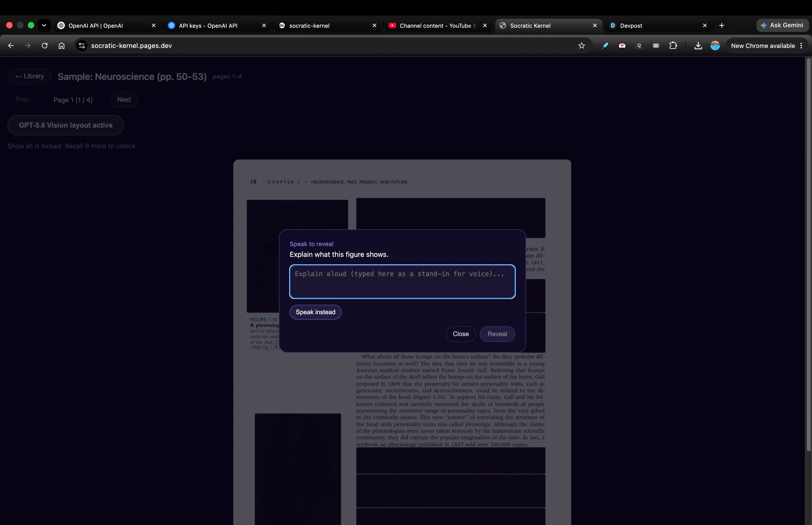Click Speak instead button

316,312
